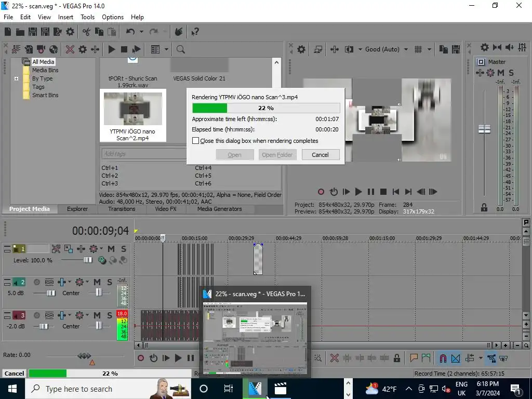Switch to the Explorer tab

pos(77,209)
